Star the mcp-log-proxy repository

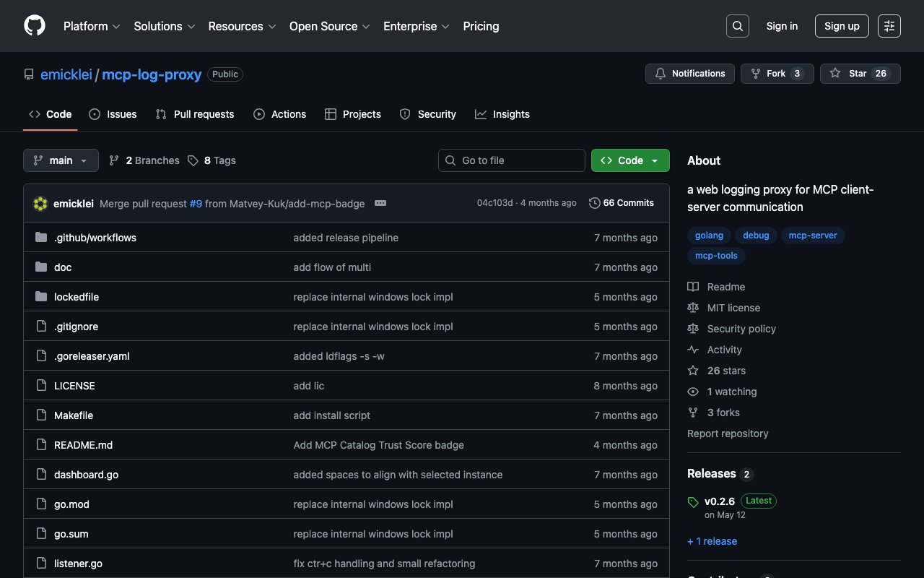[860, 74]
